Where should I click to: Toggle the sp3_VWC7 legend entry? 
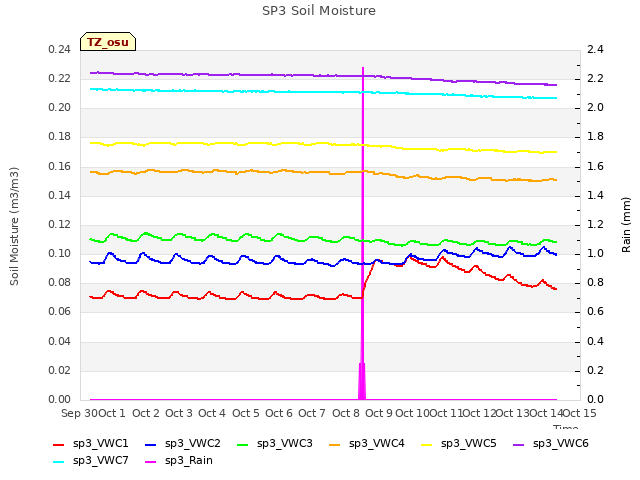(x=91, y=461)
